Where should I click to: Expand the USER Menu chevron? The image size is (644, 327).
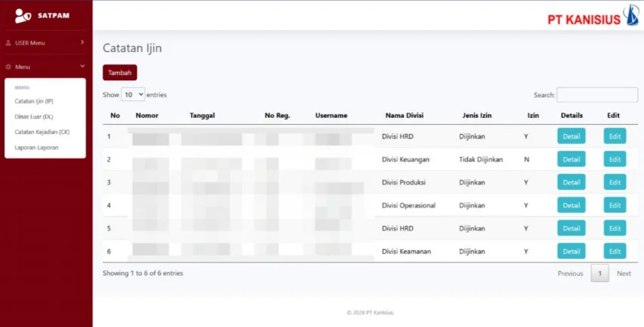(x=82, y=42)
